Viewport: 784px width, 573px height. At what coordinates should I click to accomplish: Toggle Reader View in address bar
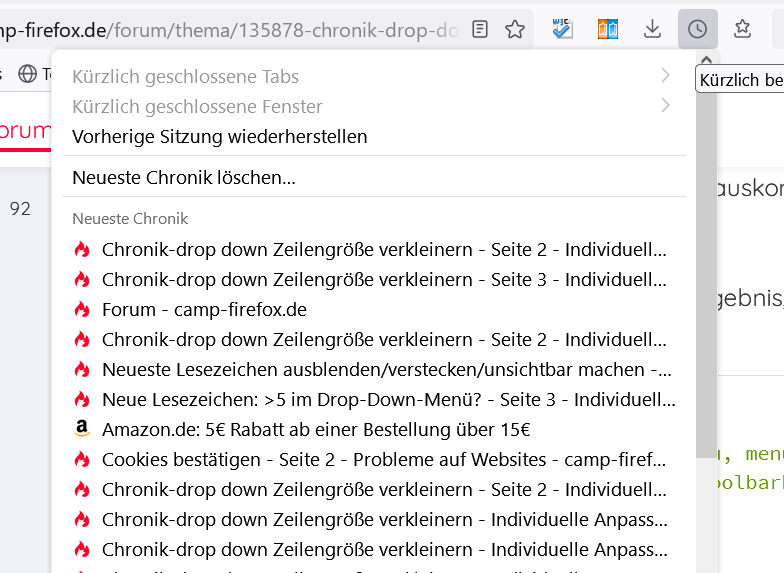pyautogui.click(x=481, y=30)
